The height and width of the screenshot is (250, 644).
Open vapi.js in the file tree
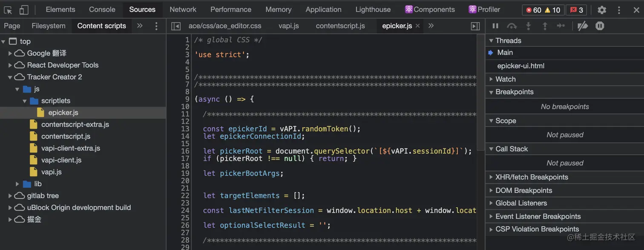[52, 172]
